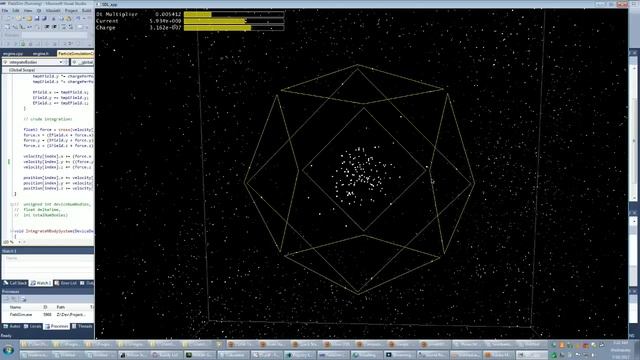Switch to the Call Stack tab
The height and width of the screenshot is (360, 640).
pos(16,283)
